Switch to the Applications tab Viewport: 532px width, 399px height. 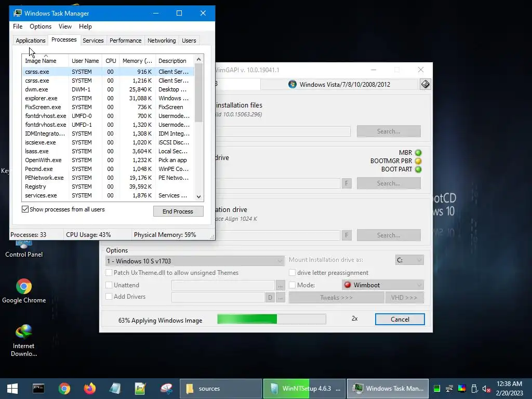[x=31, y=41]
